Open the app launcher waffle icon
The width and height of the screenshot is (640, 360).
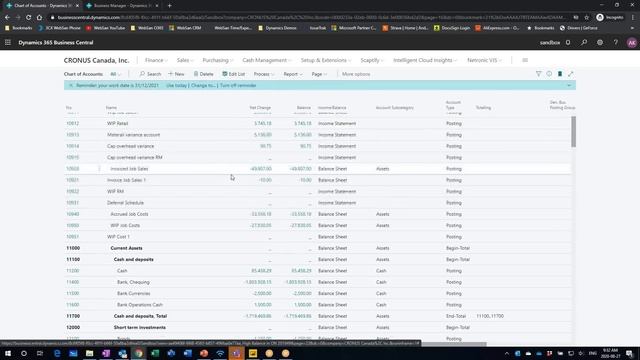pyautogui.click(x=8, y=42)
